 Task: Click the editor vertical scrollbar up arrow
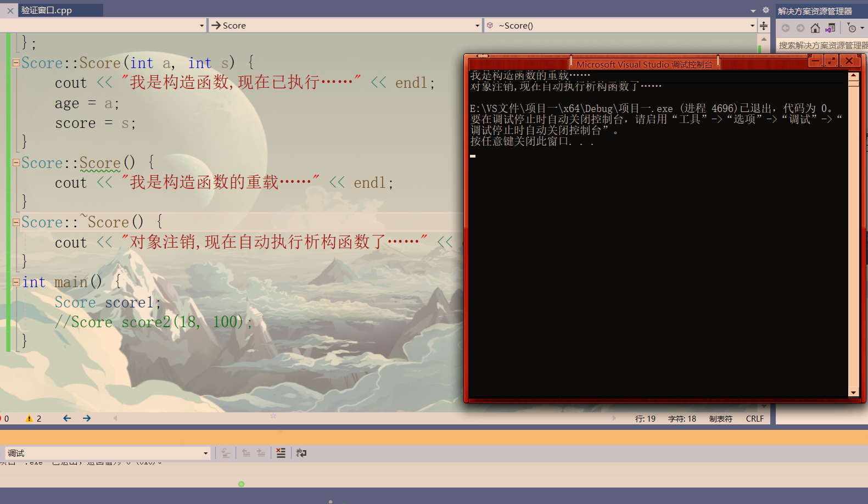[x=764, y=39]
